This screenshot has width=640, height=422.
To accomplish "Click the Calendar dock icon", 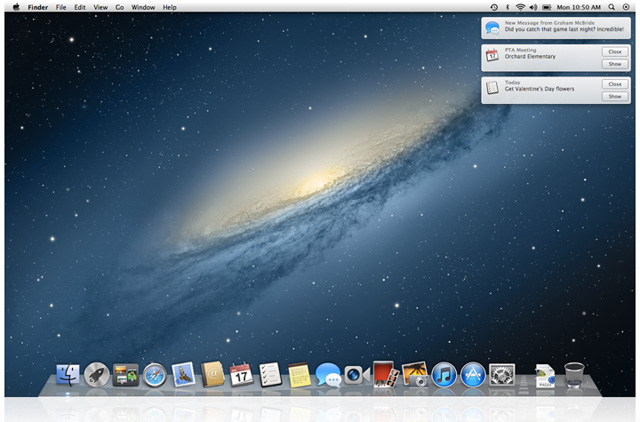I will click(241, 375).
